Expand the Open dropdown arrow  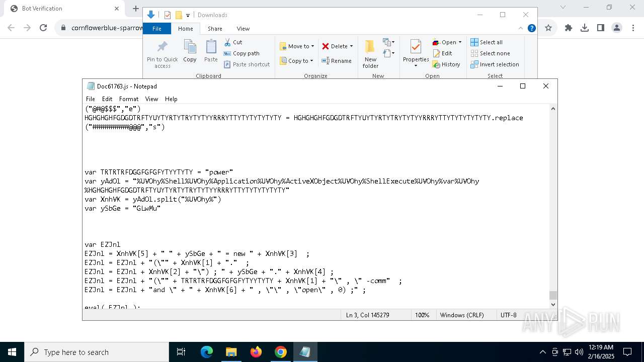tap(460, 42)
